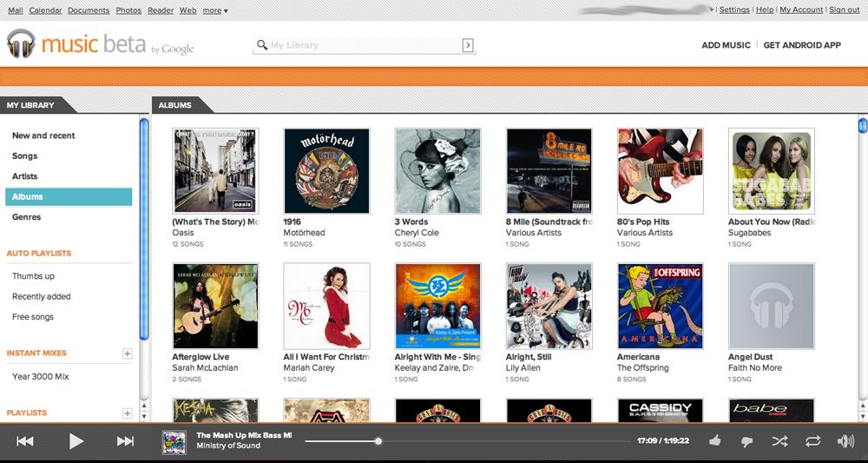Click Sign out link
The image size is (868, 463).
coord(845,10)
